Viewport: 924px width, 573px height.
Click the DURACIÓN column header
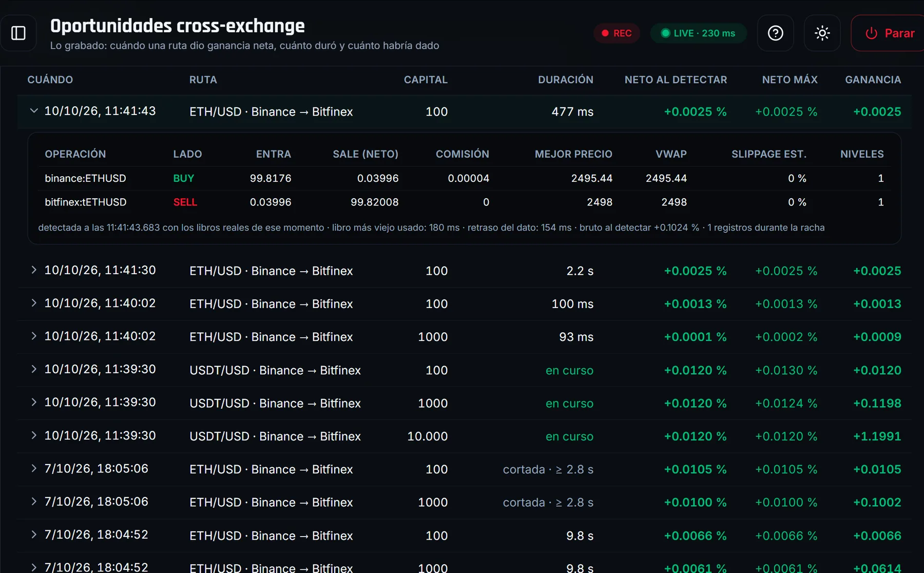pos(565,80)
